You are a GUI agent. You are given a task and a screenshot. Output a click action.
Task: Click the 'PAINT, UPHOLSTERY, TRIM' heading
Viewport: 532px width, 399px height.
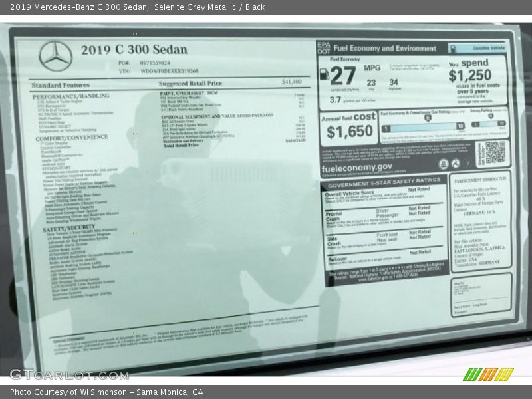pyautogui.click(x=189, y=93)
